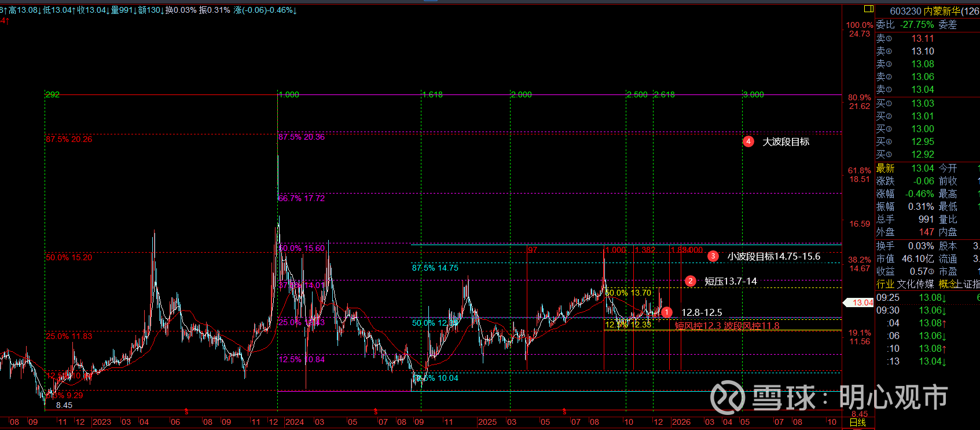Click sell-4 price 13.10
Viewport: 980px width, 430px height.
click(923, 51)
